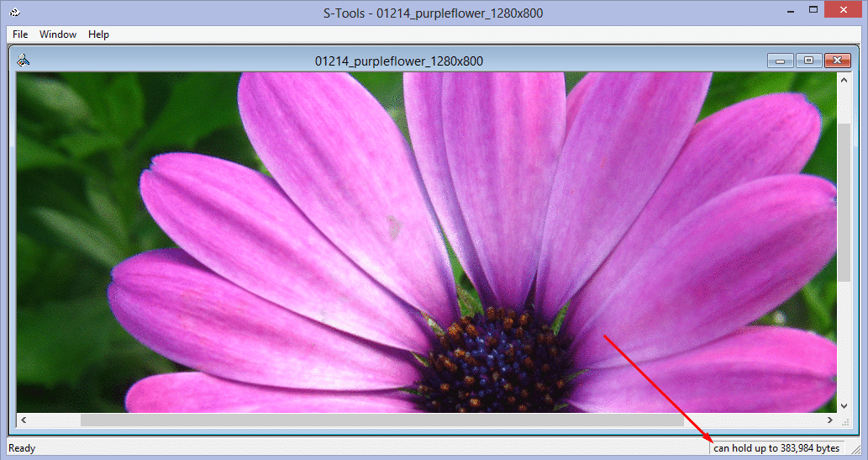This screenshot has height=460, width=868.
Task: Click the vertical scrollbar thumb
Action: coord(844,203)
